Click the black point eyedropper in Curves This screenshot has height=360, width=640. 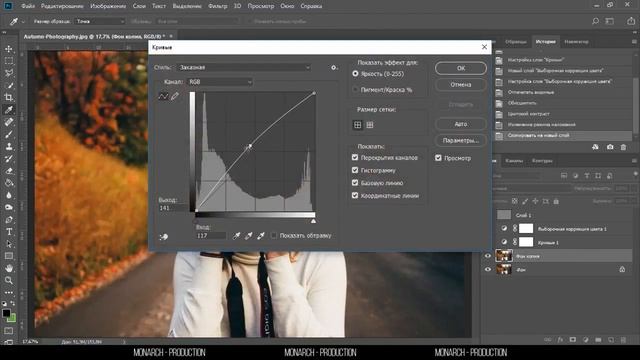[236, 236]
